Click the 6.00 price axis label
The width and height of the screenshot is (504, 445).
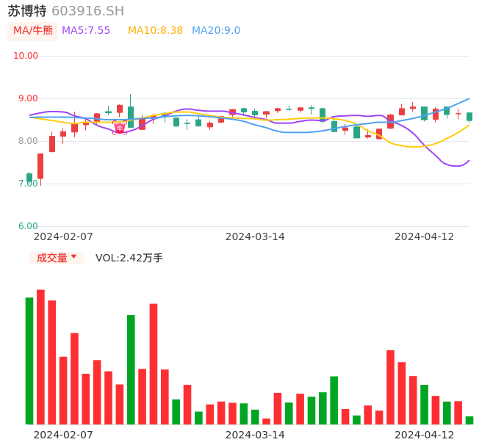point(28,226)
